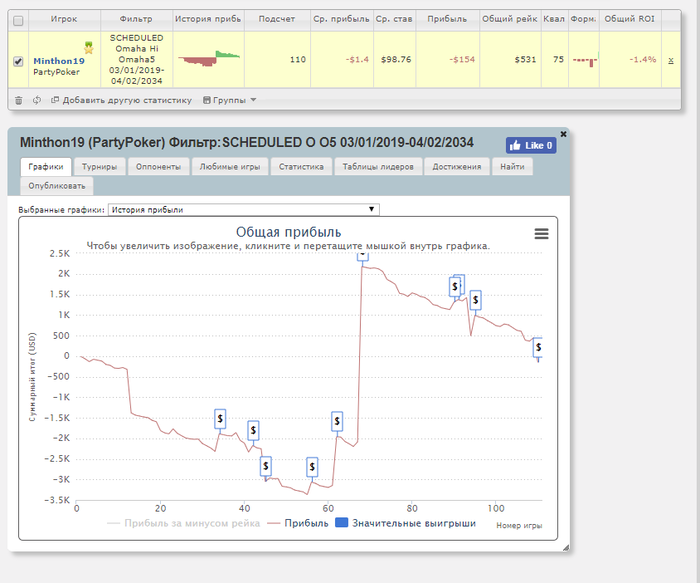Switch to the Статистика tab
Viewport: 700px width, 583px height.
coord(301,167)
